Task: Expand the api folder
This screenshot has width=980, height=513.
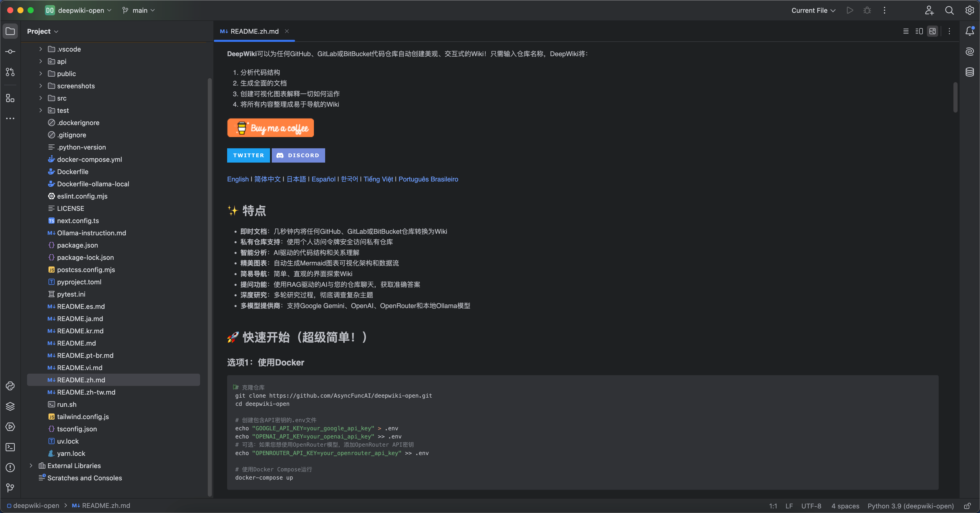Action: pyautogui.click(x=41, y=61)
